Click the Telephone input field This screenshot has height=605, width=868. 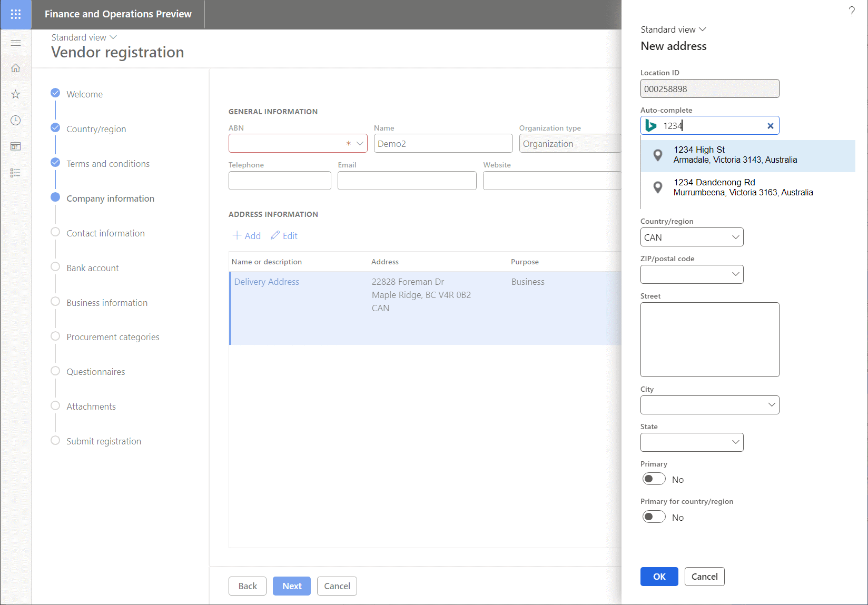pyautogui.click(x=280, y=181)
